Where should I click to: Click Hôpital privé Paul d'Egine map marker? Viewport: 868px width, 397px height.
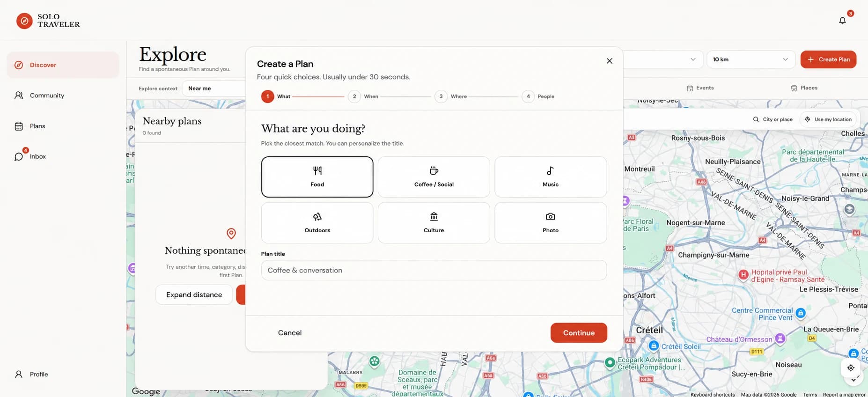tap(743, 275)
